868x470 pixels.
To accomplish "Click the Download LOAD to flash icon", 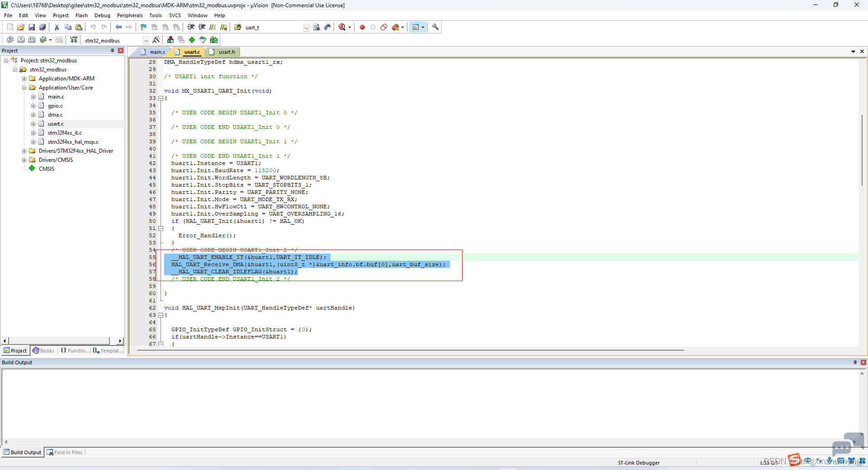I will (x=74, y=40).
